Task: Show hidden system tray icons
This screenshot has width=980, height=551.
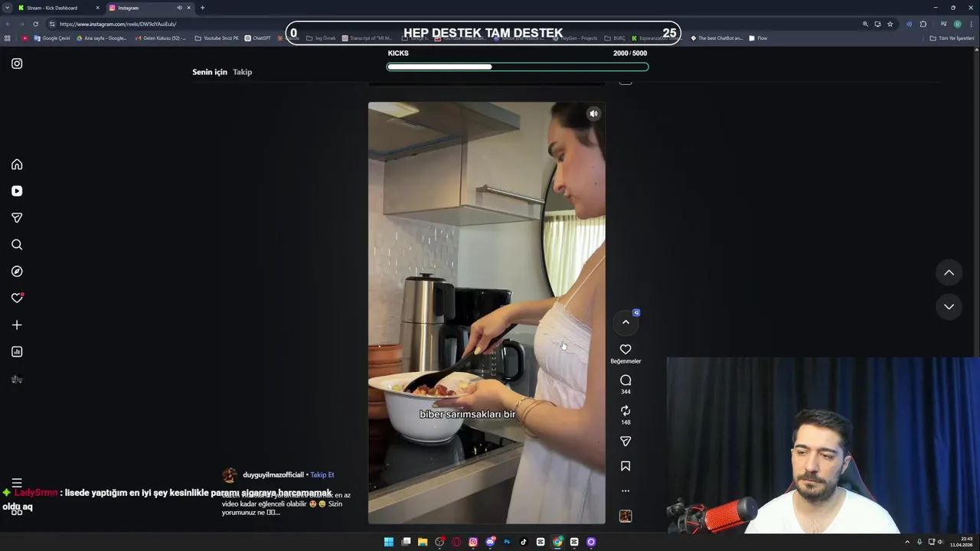Action: (x=907, y=542)
